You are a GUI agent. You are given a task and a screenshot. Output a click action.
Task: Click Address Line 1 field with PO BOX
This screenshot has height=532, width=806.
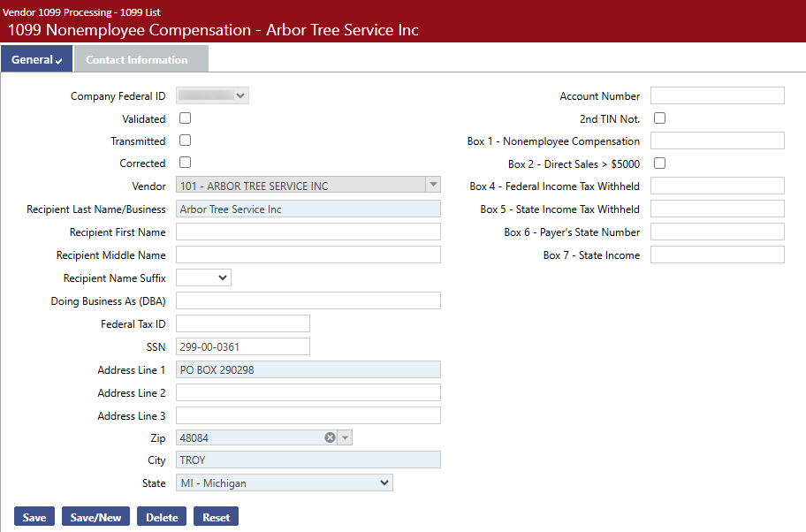coord(308,369)
